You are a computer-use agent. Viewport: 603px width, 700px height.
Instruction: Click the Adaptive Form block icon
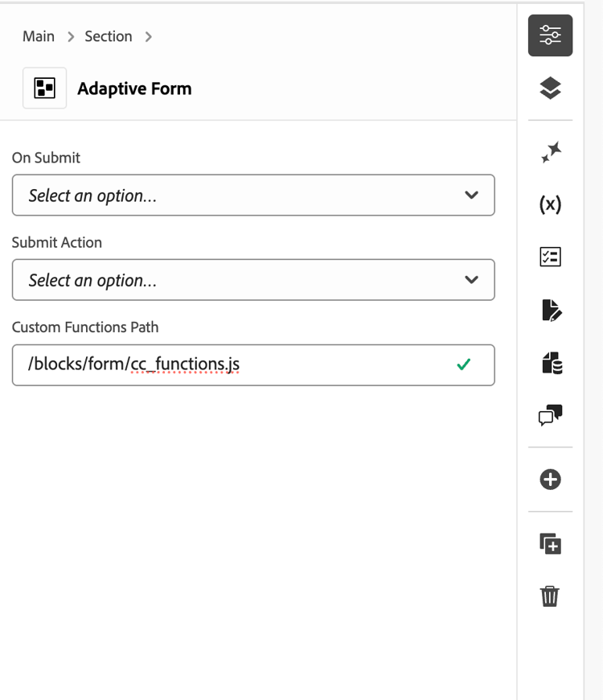click(x=44, y=89)
